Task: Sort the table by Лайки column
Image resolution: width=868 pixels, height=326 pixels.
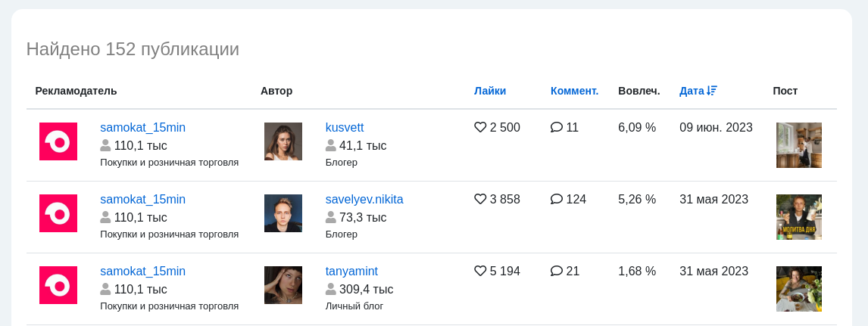Action: (490, 92)
